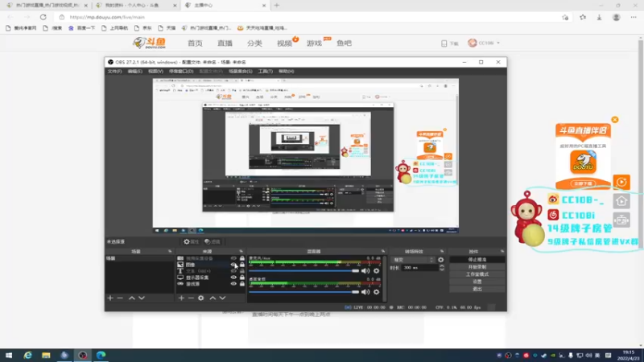The image size is (644, 362).
Task: Remove the selected source with the minus icon
Action: (x=191, y=298)
